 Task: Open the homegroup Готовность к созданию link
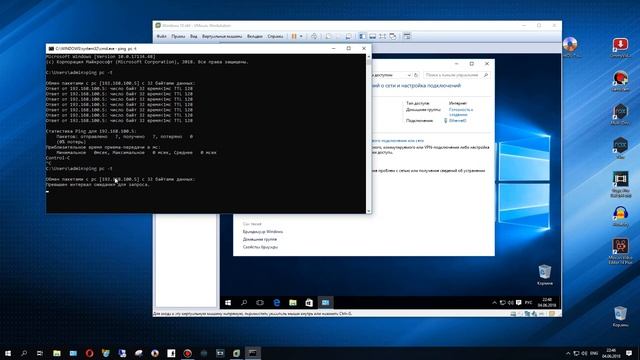461,112
